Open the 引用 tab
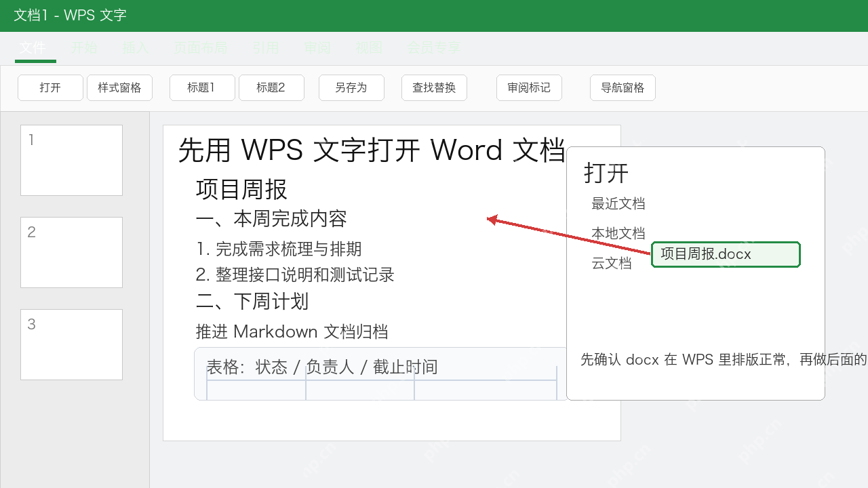The height and width of the screenshot is (488, 868). point(266,47)
